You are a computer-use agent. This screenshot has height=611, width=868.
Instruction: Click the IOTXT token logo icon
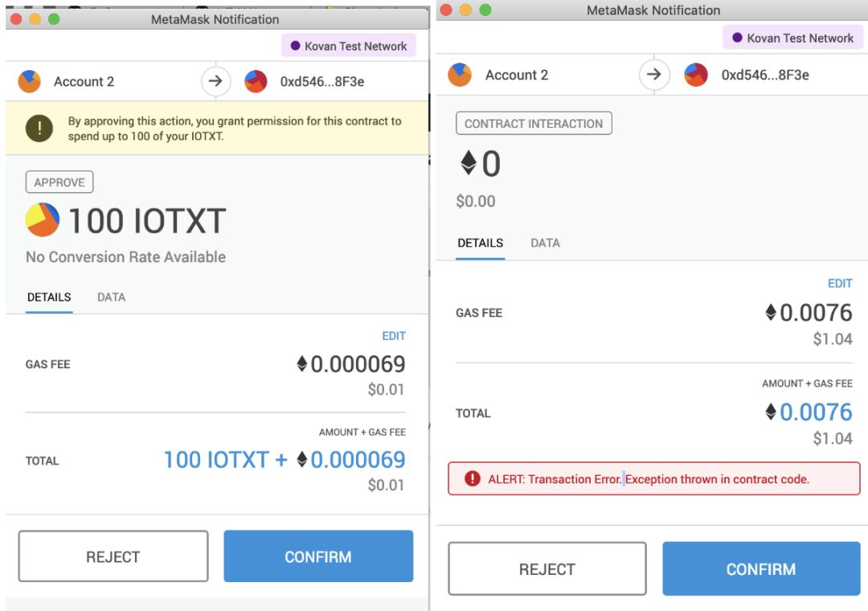tap(42, 220)
